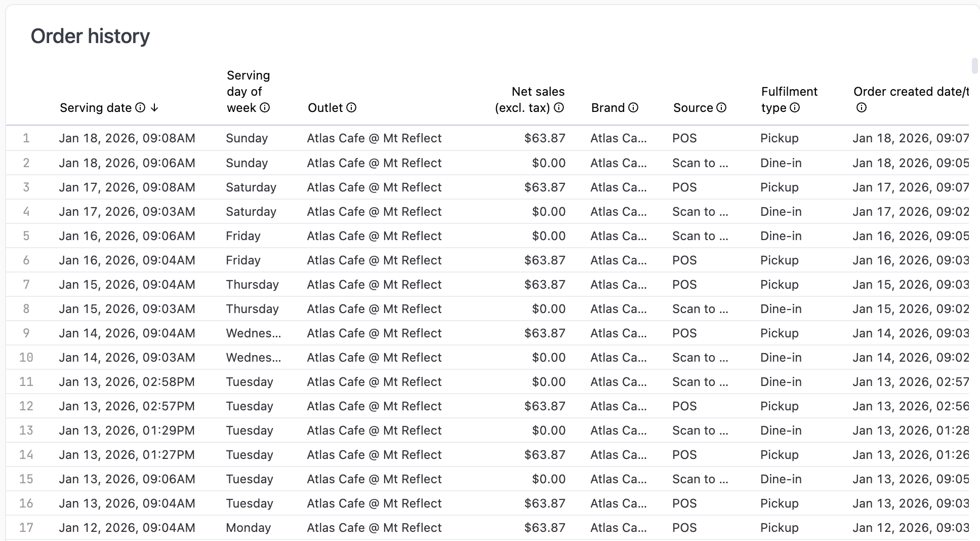The image size is (980, 541).
Task: Click the Brand column info icon
Action: 633,107
